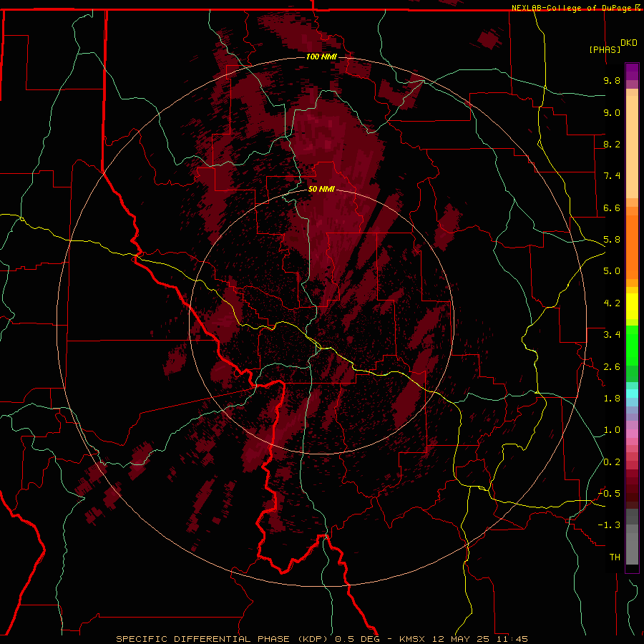The image size is (644, 644).
Task: Click the -1.3 value on color scale
Action: pyautogui.click(x=610, y=525)
